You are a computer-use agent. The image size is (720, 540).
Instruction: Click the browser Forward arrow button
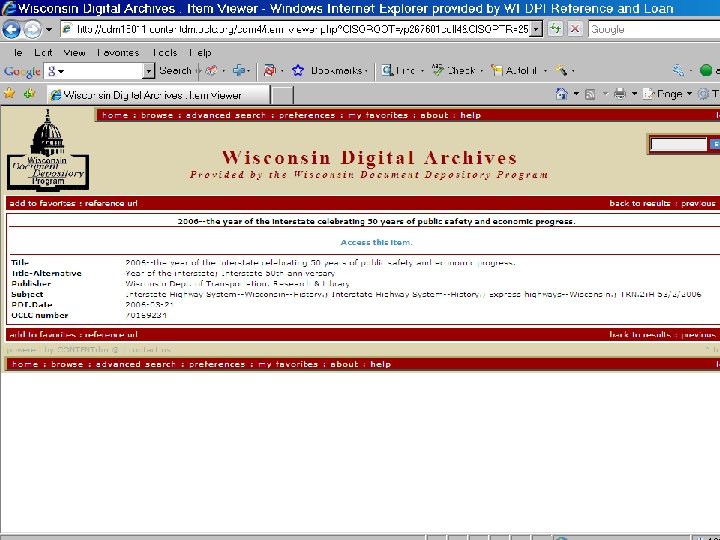click(32, 30)
